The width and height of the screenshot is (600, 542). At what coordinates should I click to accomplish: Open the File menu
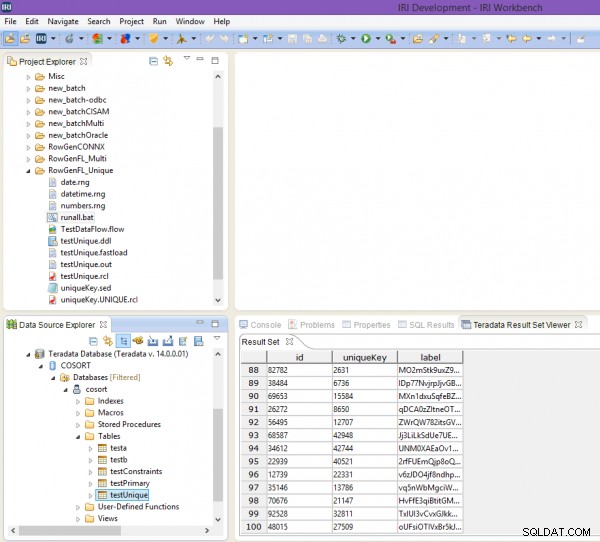(x=10, y=21)
